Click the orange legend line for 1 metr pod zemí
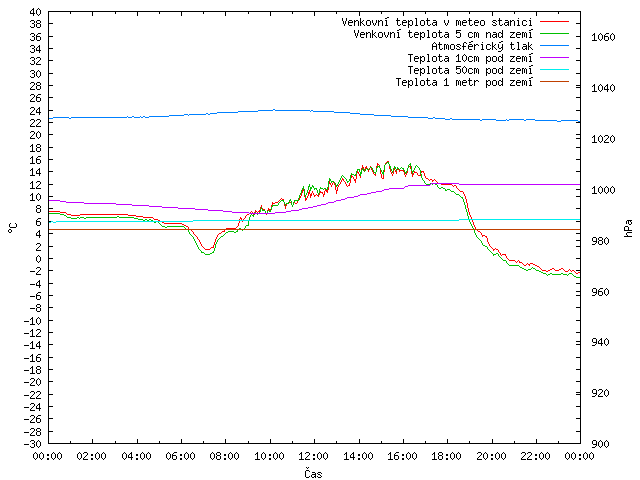This screenshot has width=640, height=480. (554, 82)
